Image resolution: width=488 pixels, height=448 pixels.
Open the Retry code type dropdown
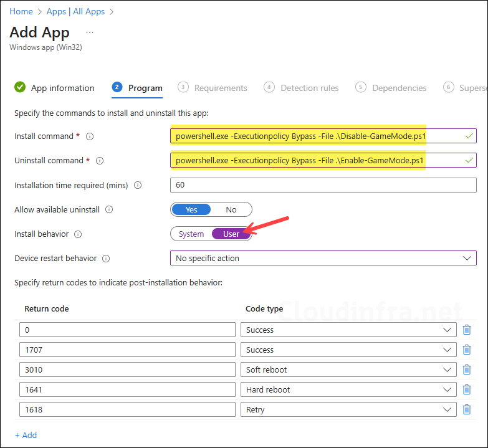pyautogui.click(x=348, y=409)
